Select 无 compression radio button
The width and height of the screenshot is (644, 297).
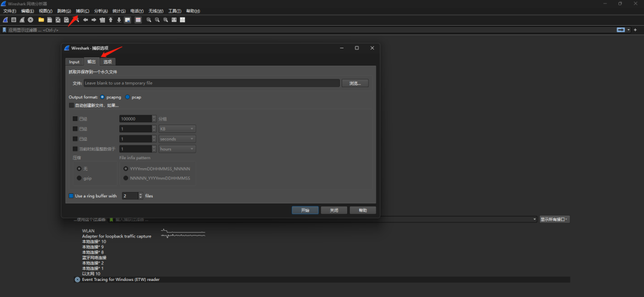(79, 168)
